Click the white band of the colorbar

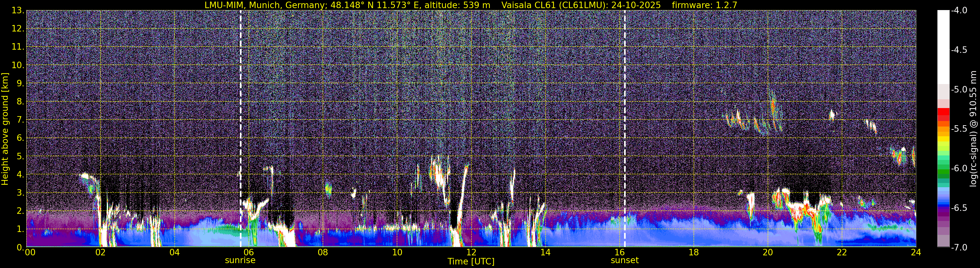[x=944, y=47]
